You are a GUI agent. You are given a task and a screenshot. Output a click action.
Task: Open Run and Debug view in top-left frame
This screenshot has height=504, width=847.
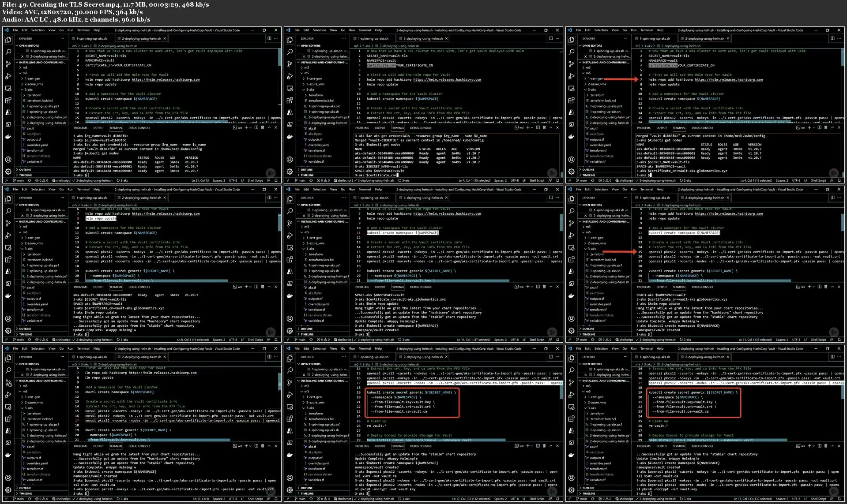(x=8, y=76)
